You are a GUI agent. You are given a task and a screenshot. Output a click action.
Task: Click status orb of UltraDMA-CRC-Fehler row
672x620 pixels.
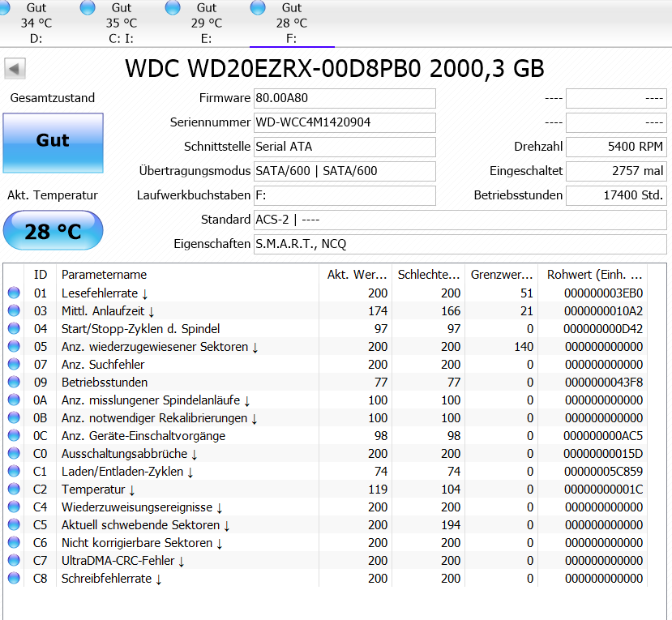[x=14, y=560]
